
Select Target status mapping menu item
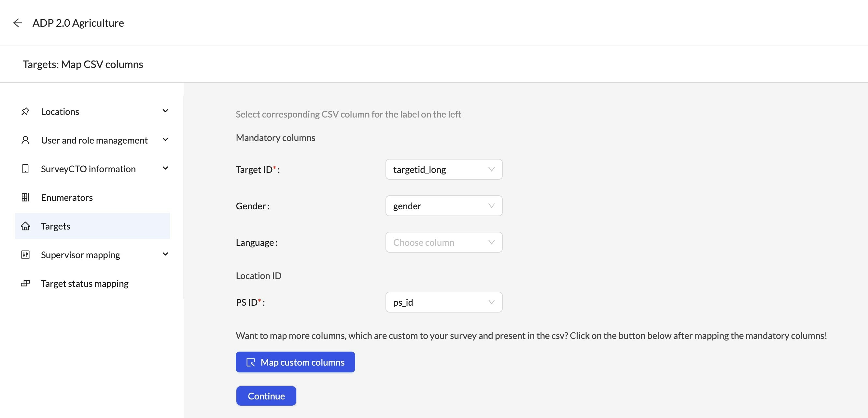(85, 283)
